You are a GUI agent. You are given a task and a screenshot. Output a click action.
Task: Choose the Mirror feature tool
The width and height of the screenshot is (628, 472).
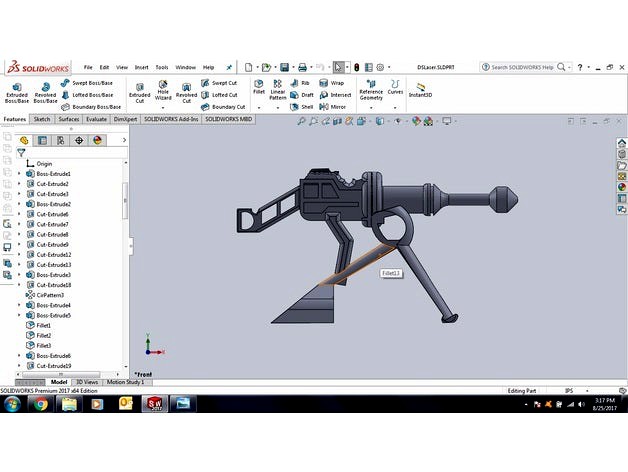tap(332, 106)
